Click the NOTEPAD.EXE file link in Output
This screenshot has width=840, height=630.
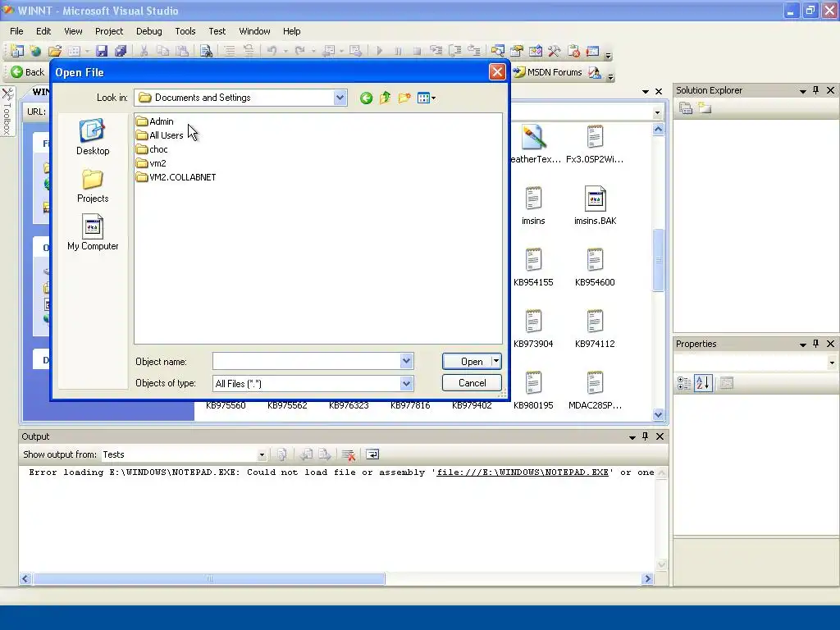(x=523, y=472)
